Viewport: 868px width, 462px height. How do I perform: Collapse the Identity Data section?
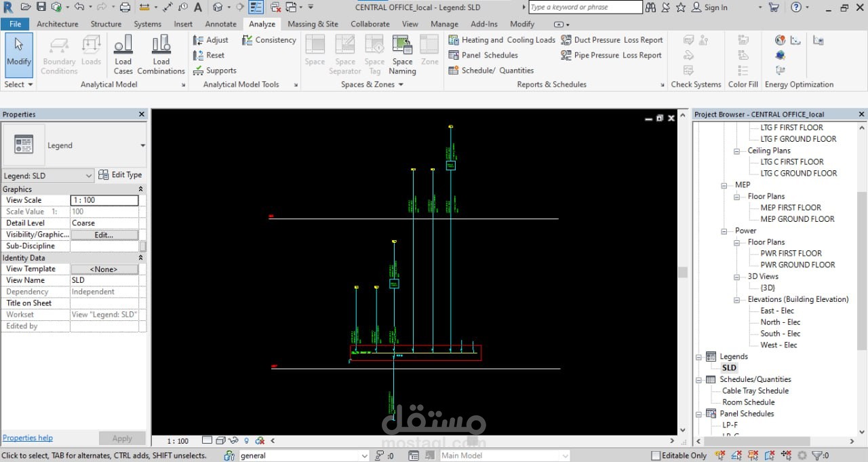pos(141,258)
